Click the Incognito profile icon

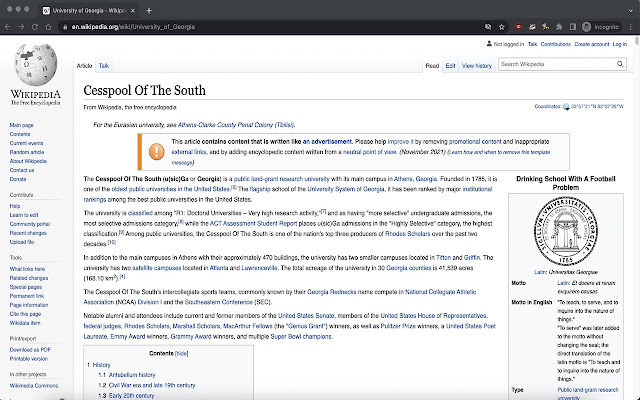point(587,27)
